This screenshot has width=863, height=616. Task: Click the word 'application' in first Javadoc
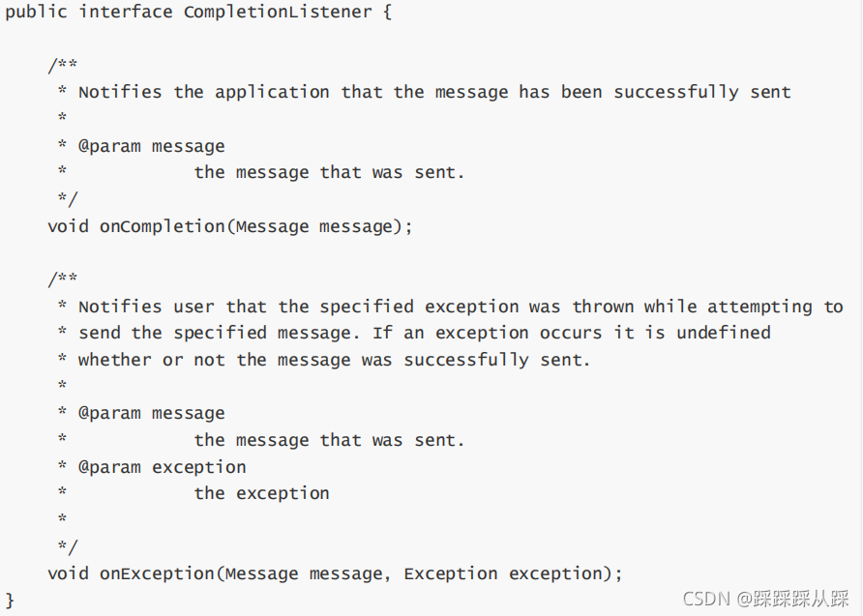tap(272, 93)
